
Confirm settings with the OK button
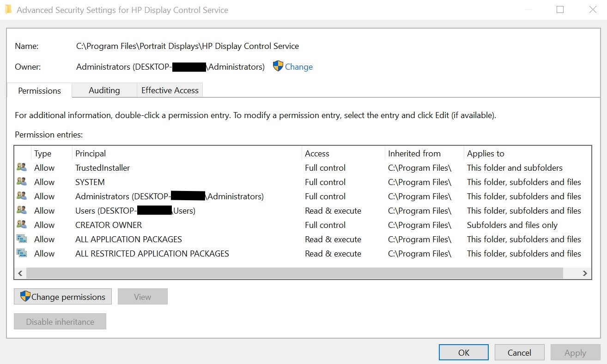click(463, 352)
